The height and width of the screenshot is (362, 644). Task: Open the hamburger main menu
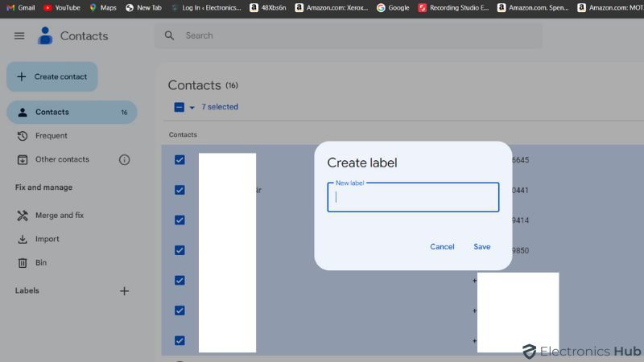coord(19,36)
